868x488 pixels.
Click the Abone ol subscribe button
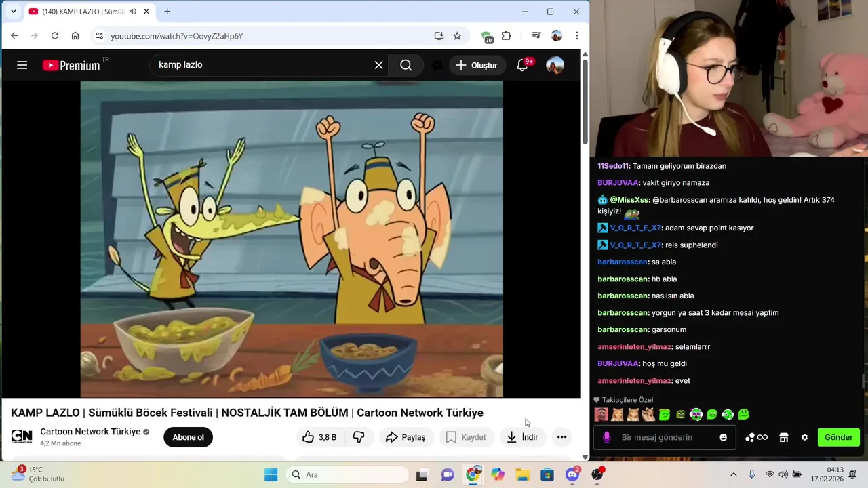188,437
